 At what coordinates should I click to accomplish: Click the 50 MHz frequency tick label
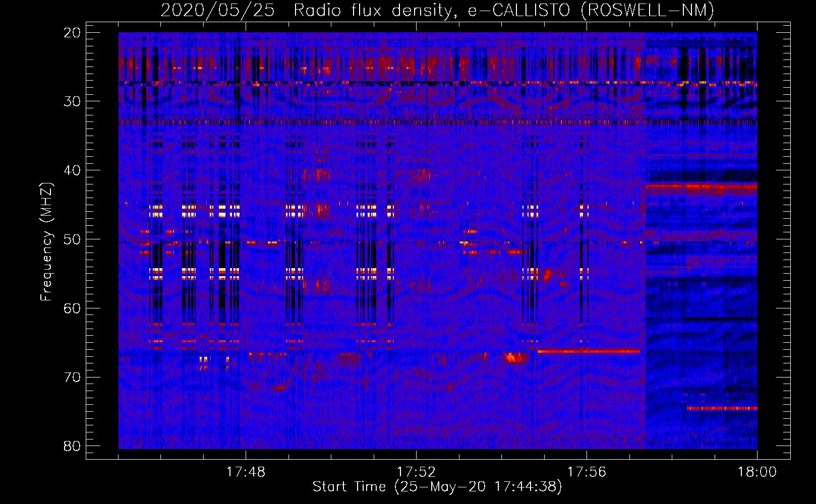click(x=73, y=239)
